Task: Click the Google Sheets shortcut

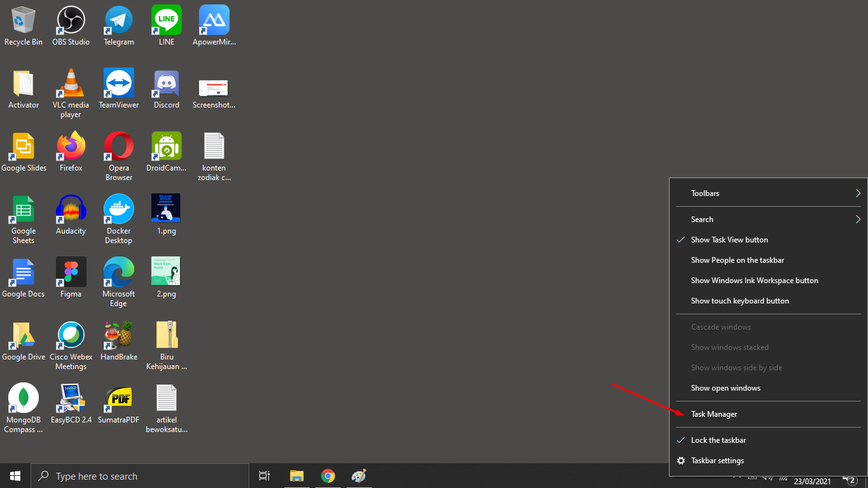Action: click(24, 219)
